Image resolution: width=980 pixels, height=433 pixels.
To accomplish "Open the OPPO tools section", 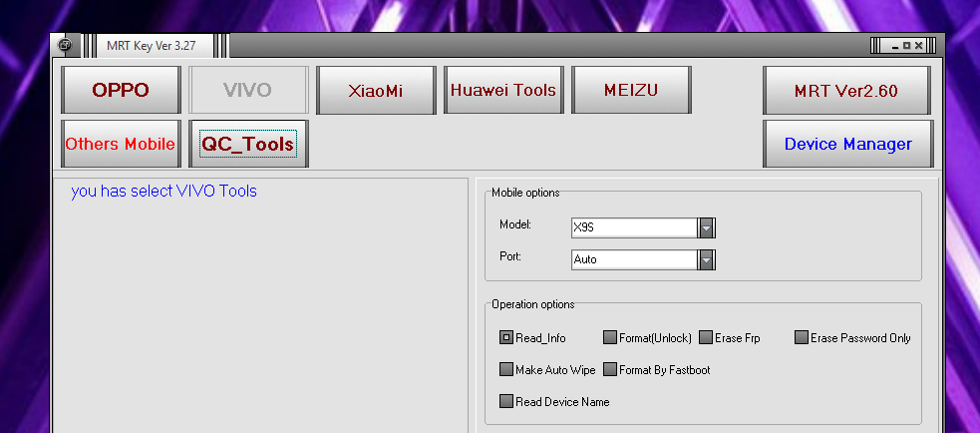I will coord(122,90).
